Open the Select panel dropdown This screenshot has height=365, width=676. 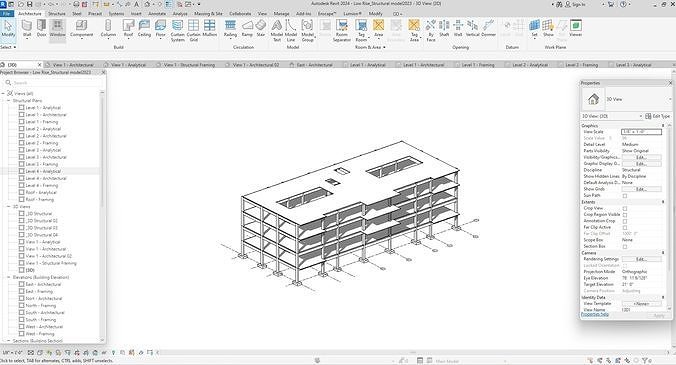click(x=8, y=47)
